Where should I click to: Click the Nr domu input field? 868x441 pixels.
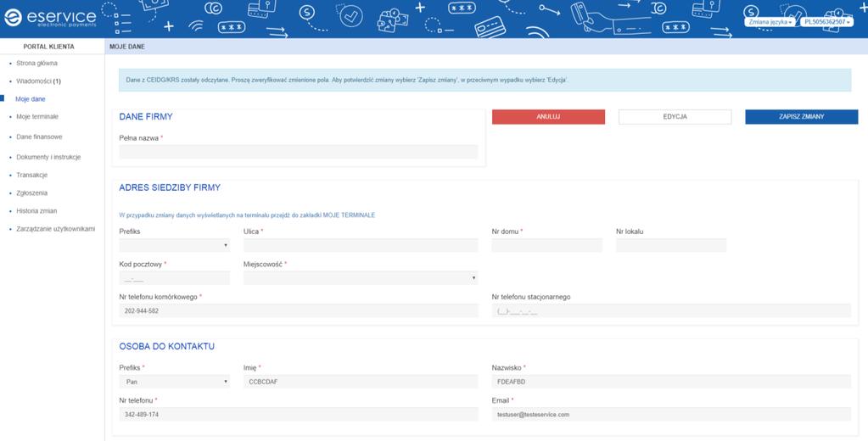pos(547,245)
